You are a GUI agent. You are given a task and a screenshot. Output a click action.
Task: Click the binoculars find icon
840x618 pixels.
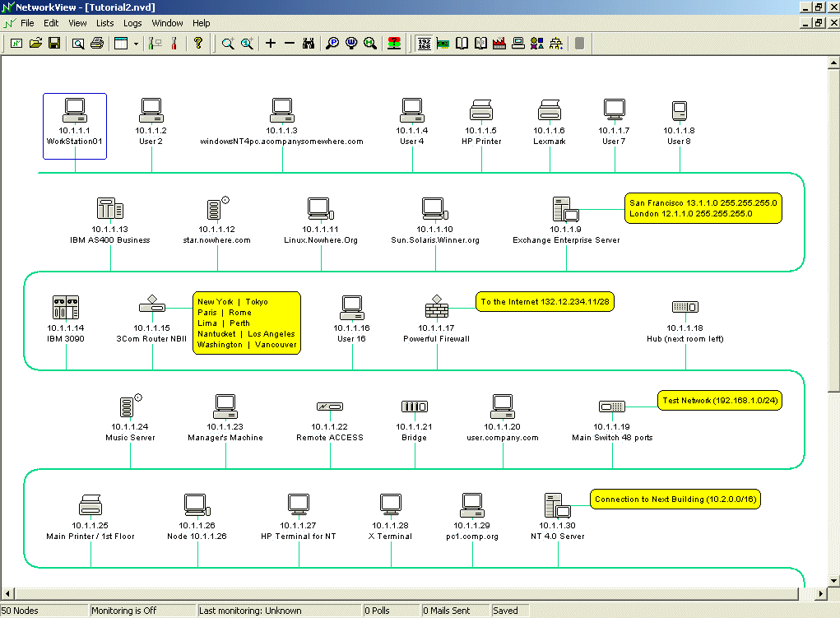tap(309, 44)
